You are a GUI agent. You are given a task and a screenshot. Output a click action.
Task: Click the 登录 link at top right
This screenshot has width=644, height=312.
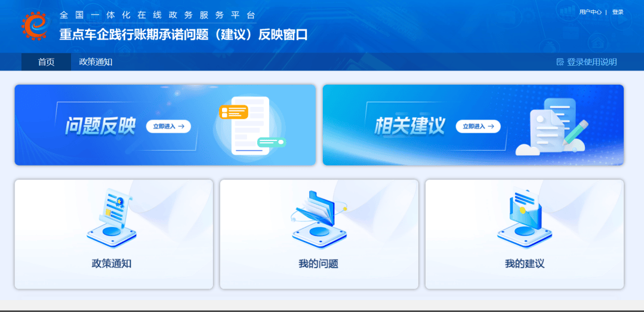click(618, 12)
